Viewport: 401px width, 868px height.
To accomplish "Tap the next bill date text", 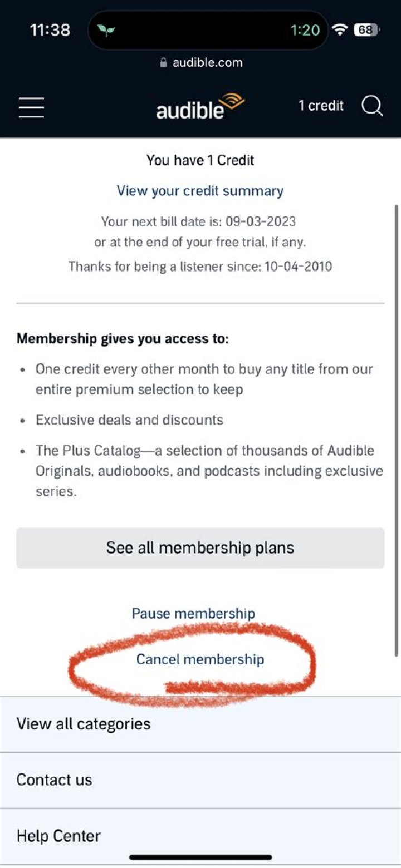I will [x=198, y=221].
